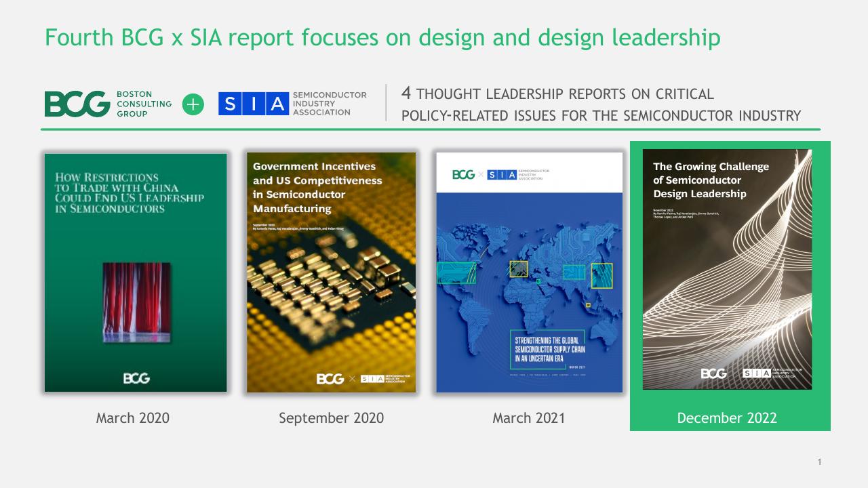This screenshot has width=868, height=488.
Task: Select the March 2020 China trade report cover
Action: pos(136,272)
